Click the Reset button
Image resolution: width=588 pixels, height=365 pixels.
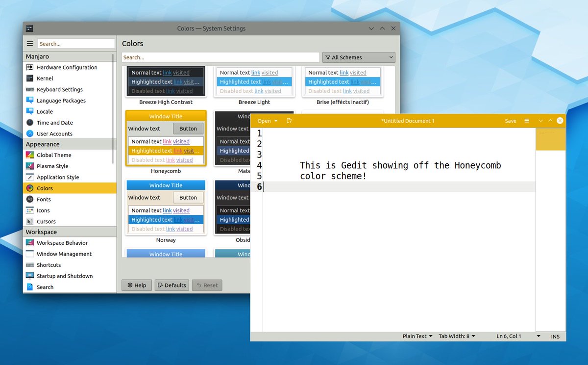[207, 285]
